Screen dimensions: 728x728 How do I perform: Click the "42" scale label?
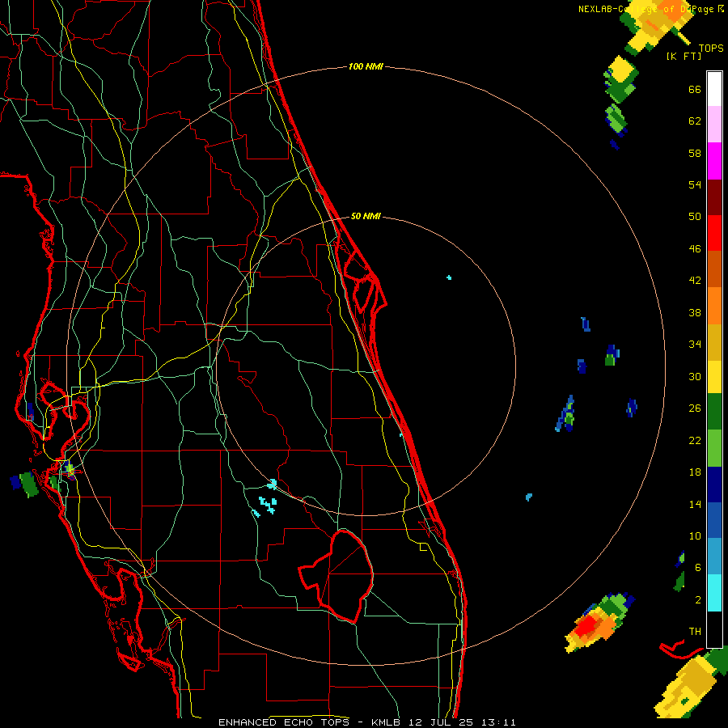pyautogui.click(x=695, y=281)
